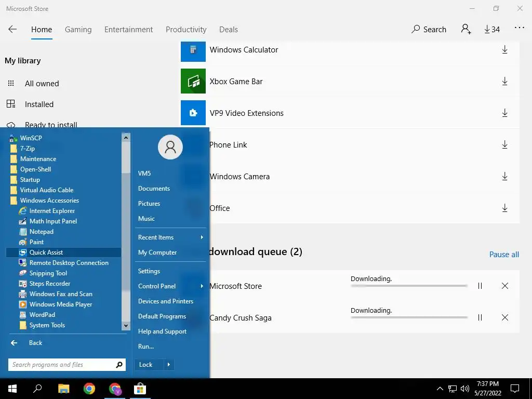Click the Search button in Store
This screenshot has width=532, height=399.
pyautogui.click(x=429, y=30)
